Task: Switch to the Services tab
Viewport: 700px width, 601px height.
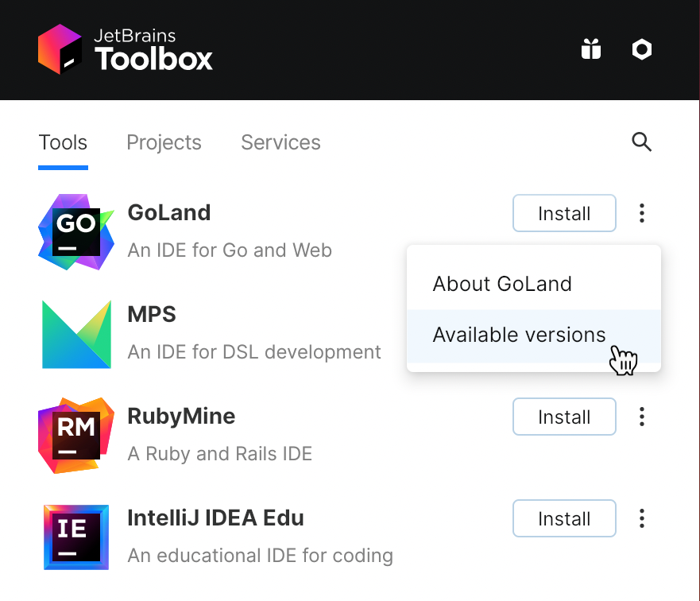Action: pos(280,142)
